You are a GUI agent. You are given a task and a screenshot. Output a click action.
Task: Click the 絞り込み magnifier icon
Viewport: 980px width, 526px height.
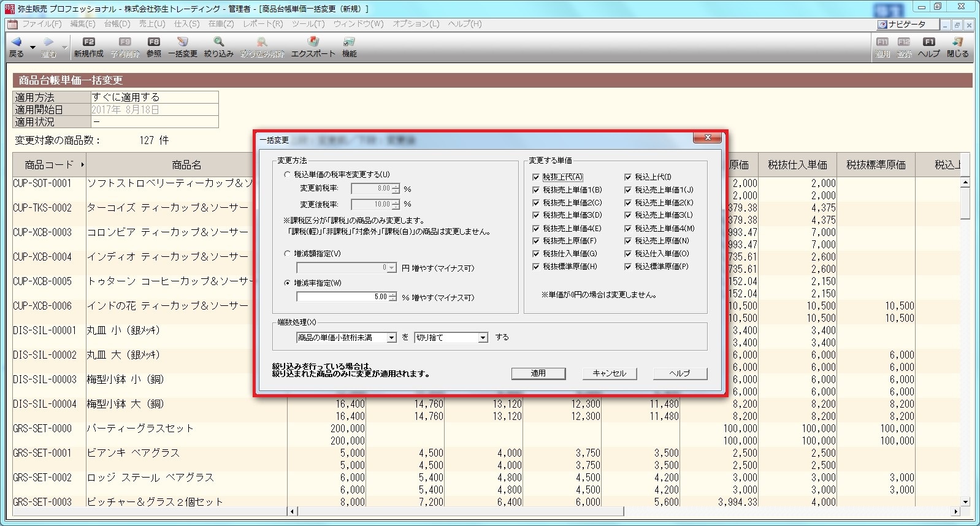[218, 42]
